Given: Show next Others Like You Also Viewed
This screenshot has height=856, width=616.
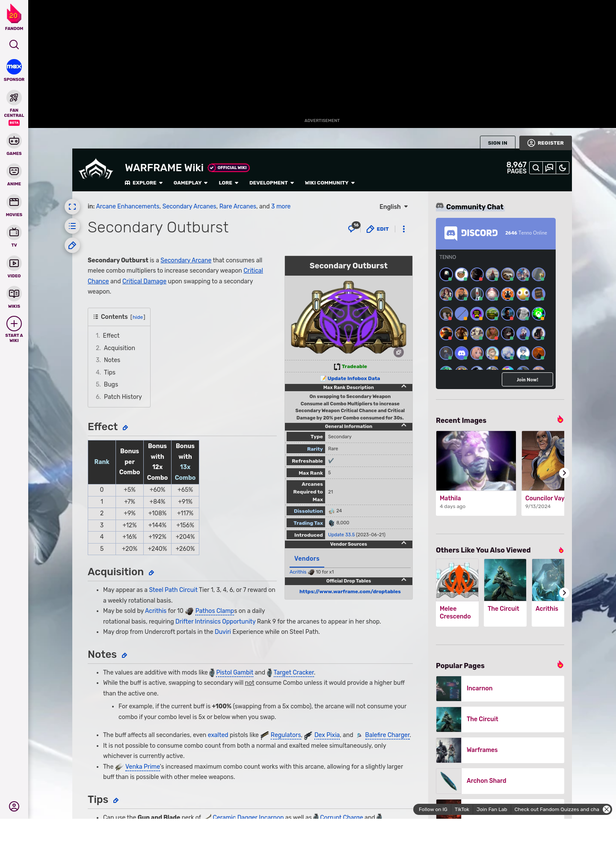Looking at the screenshot, I should (564, 593).
